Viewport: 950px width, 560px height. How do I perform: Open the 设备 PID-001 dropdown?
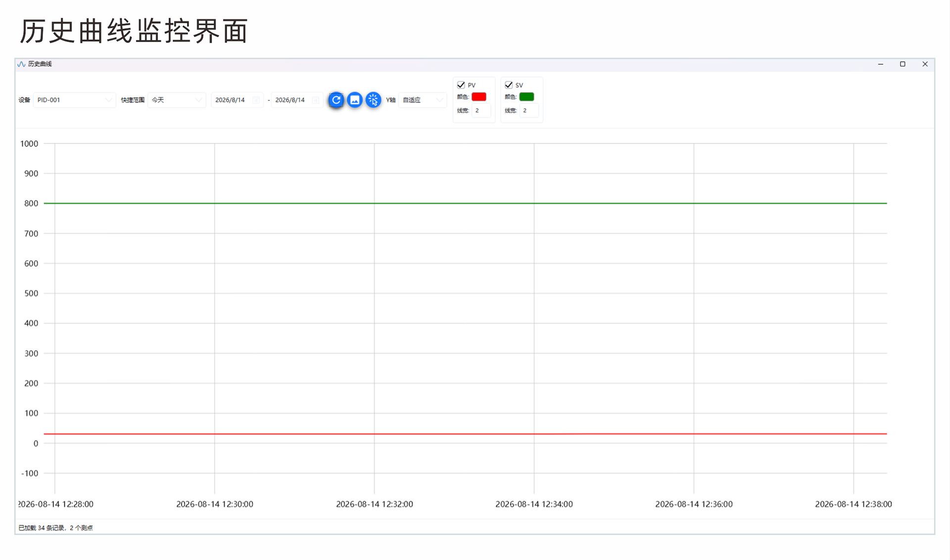75,100
